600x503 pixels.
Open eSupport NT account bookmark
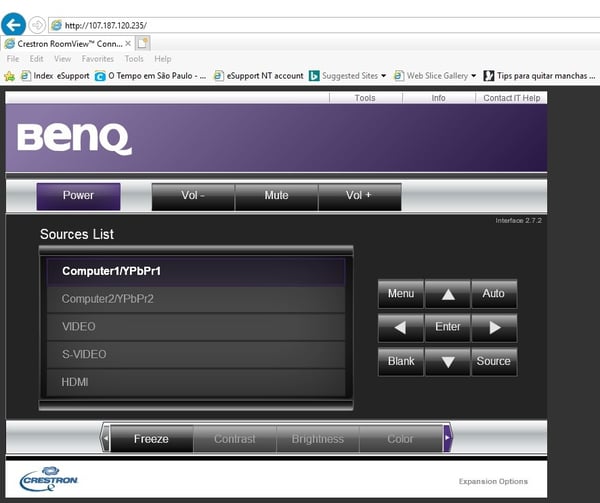[259, 76]
